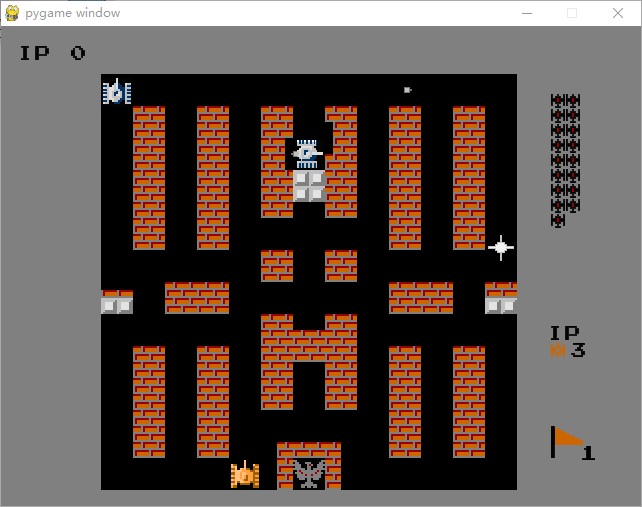Click the lives count '3'
The width and height of the screenshot is (642, 507).
click(x=578, y=351)
